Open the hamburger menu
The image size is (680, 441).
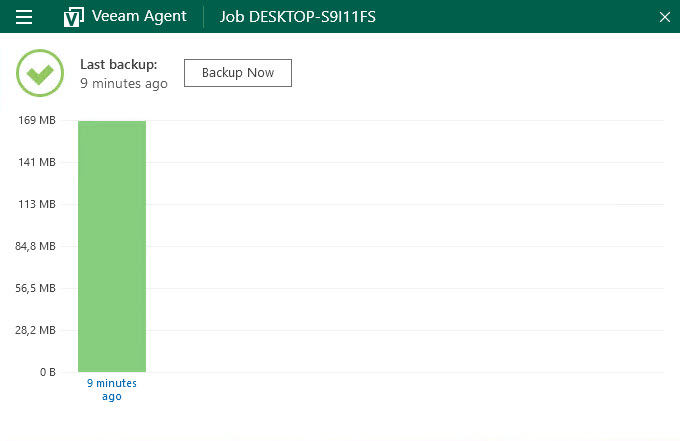(24, 17)
